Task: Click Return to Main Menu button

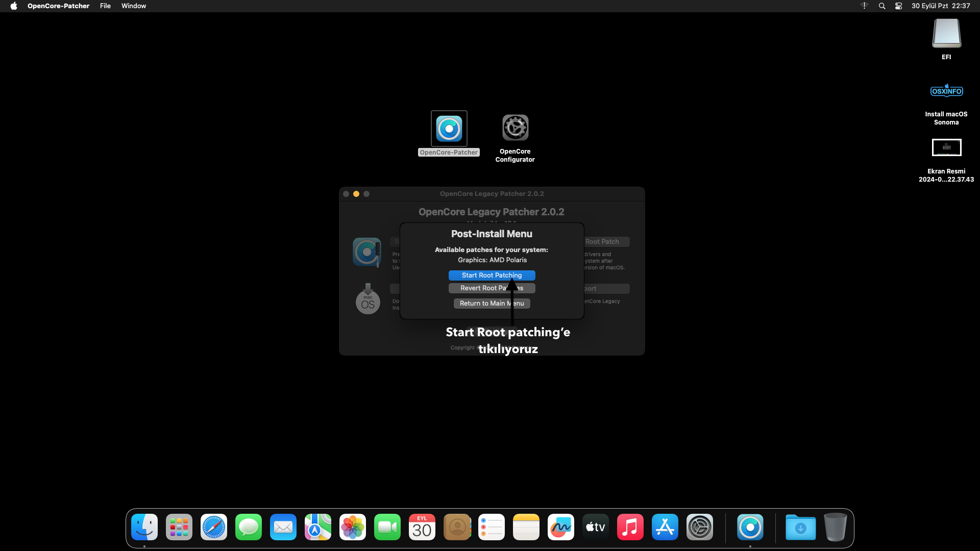Action: point(492,304)
